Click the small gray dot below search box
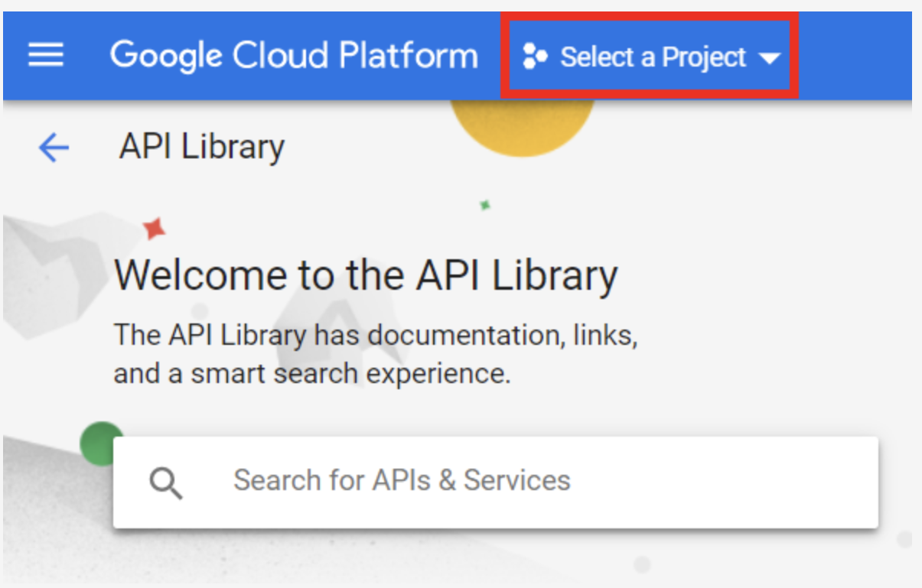922x588 pixels. tap(642, 564)
